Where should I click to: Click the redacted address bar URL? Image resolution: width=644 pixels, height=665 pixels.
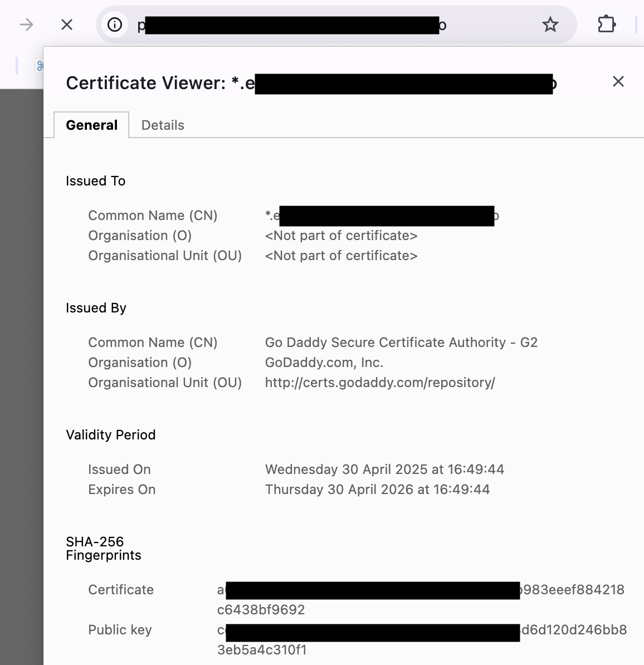[292, 25]
